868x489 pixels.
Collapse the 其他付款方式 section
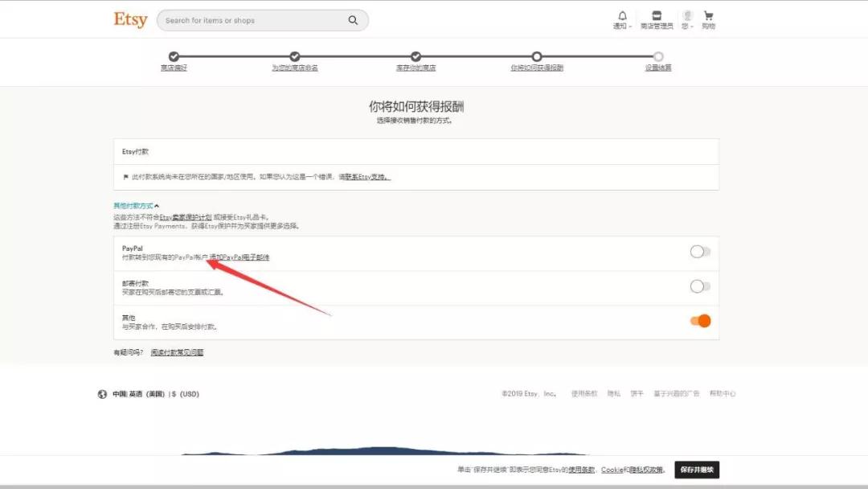(136, 206)
